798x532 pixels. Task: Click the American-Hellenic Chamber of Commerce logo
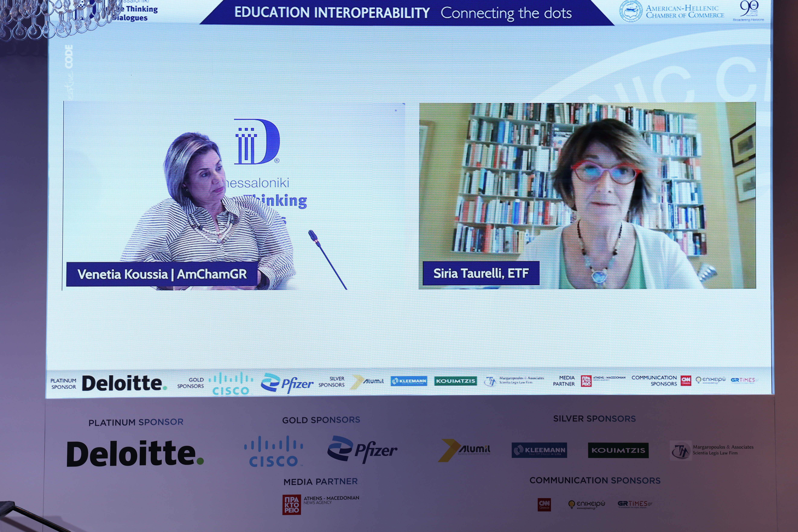[x=672, y=11]
